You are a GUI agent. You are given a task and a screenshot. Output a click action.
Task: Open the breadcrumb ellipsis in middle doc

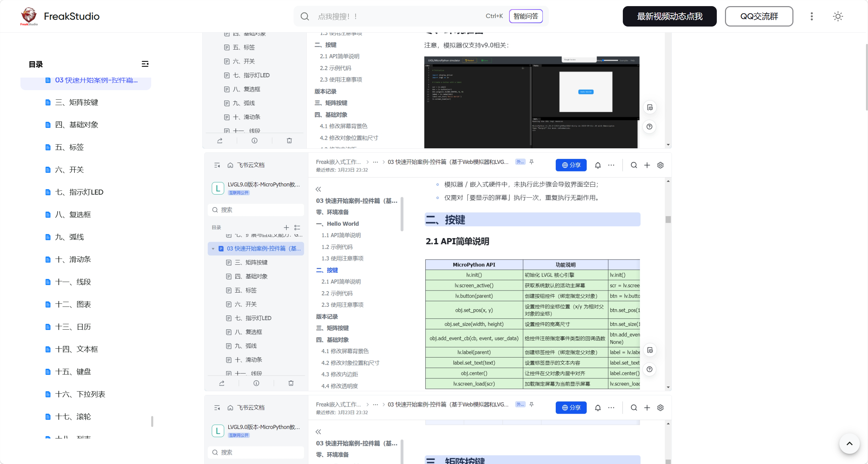pos(375,162)
